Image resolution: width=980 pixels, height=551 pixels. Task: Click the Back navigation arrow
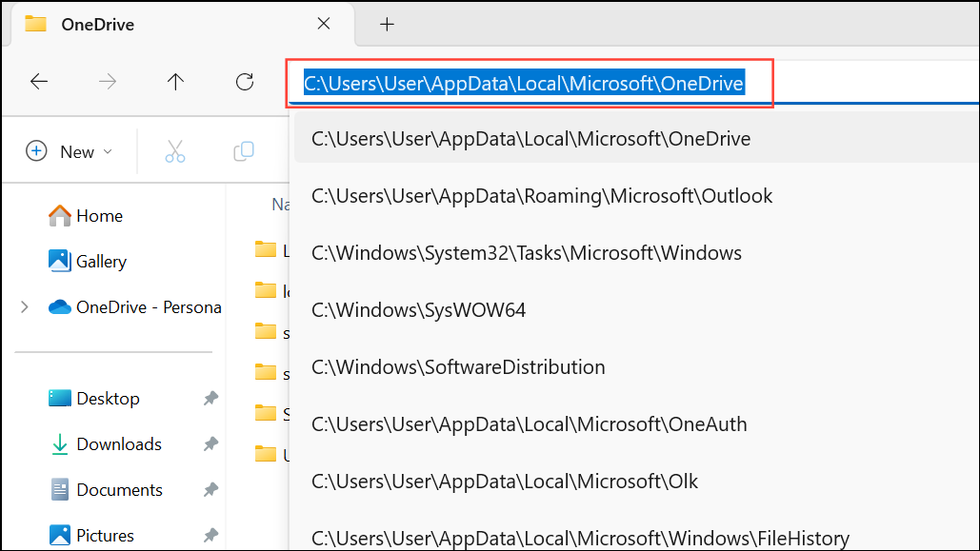[39, 82]
